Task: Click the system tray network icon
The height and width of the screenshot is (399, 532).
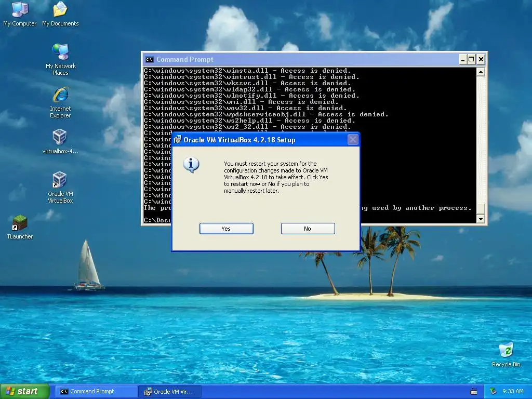Action: pyautogui.click(x=494, y=391)
